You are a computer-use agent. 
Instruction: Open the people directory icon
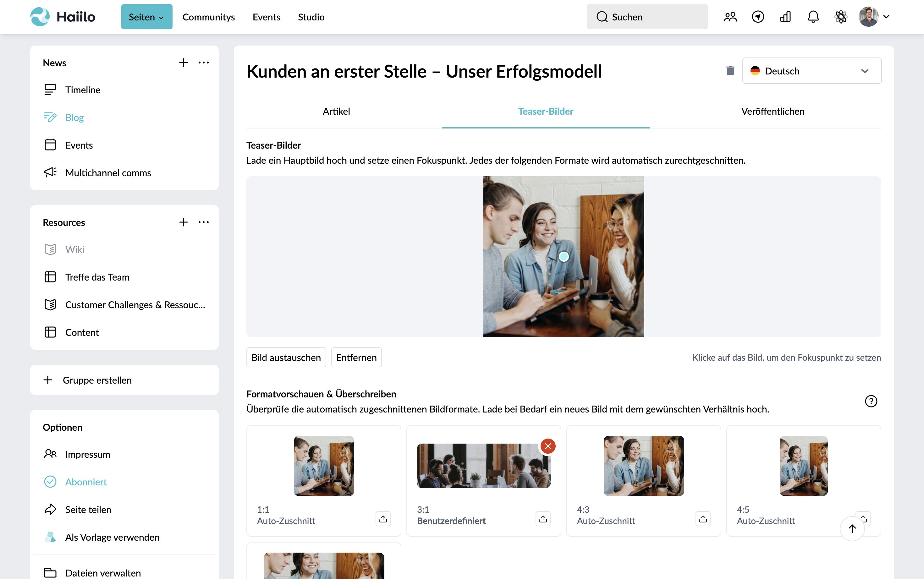point(730,17)
